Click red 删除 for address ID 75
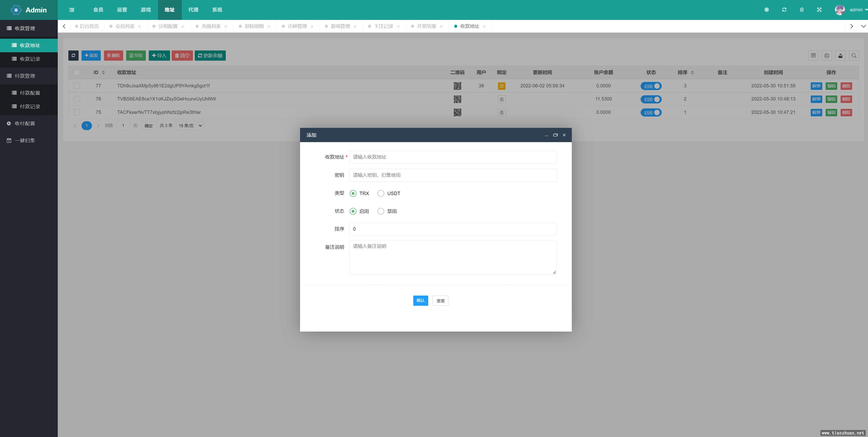Screen dimensions: 868x437 [x=846, y=112]
